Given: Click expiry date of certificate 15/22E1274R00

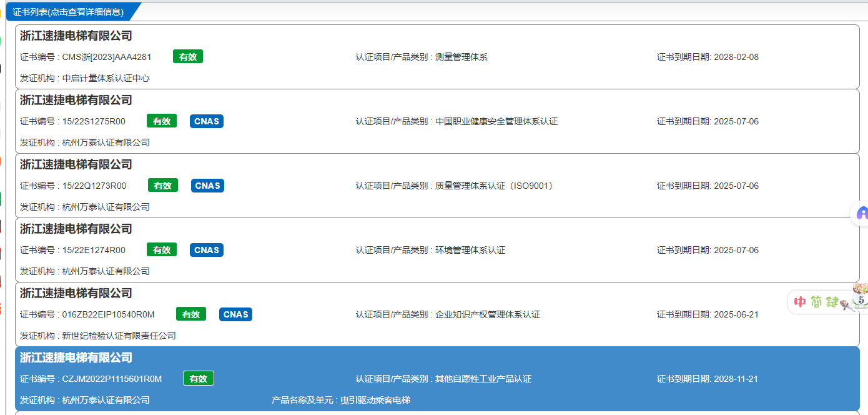Looking at the screenshot, I should [x=736, y=250].
